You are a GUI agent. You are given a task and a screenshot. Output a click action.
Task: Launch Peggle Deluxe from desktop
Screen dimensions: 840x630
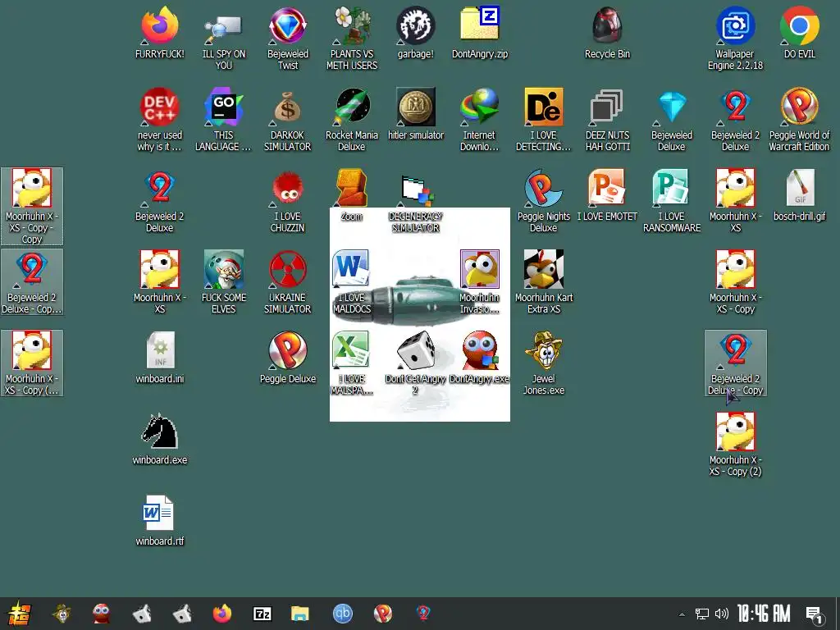point(288,358)
